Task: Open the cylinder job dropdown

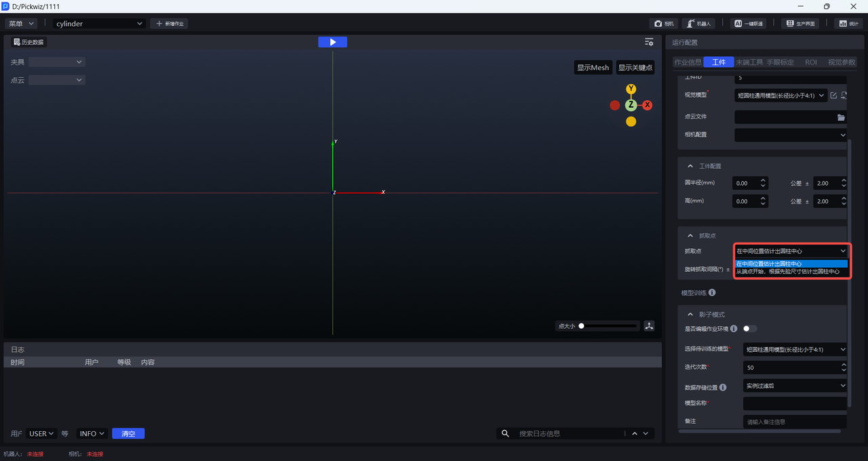Action: click(99, 24)
